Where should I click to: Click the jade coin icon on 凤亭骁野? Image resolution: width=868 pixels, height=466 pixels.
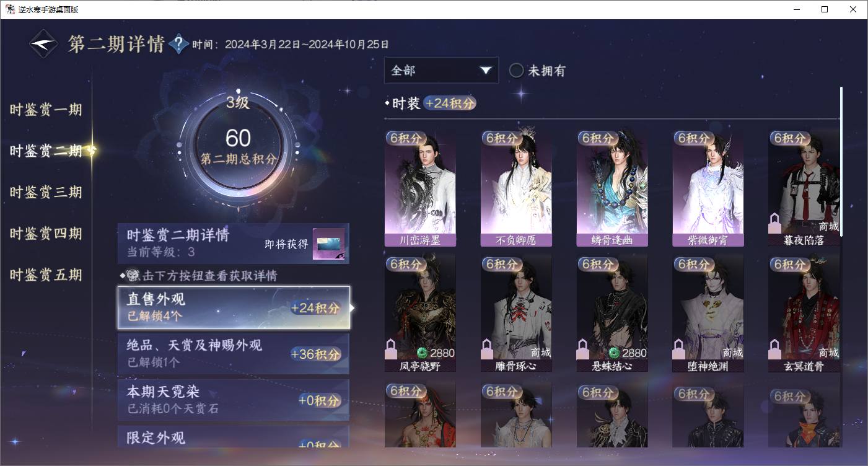pos(422,353)
